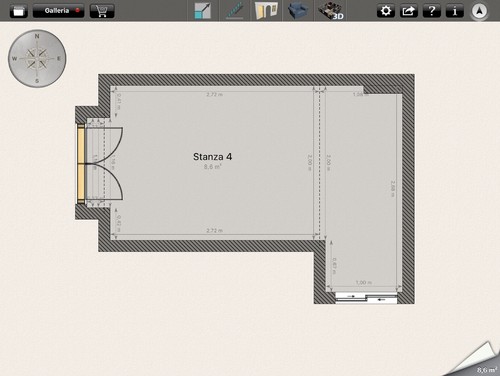Click the compass rose widget
Viewport: 500px width, 376px height.
tap(37, 59)
